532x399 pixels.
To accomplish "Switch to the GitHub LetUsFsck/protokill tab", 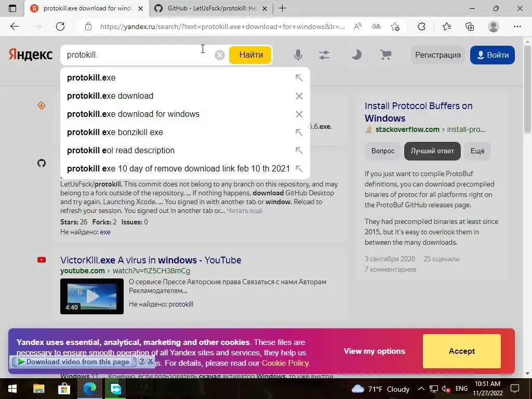I will pyautogui.click(x=210, y=8).
